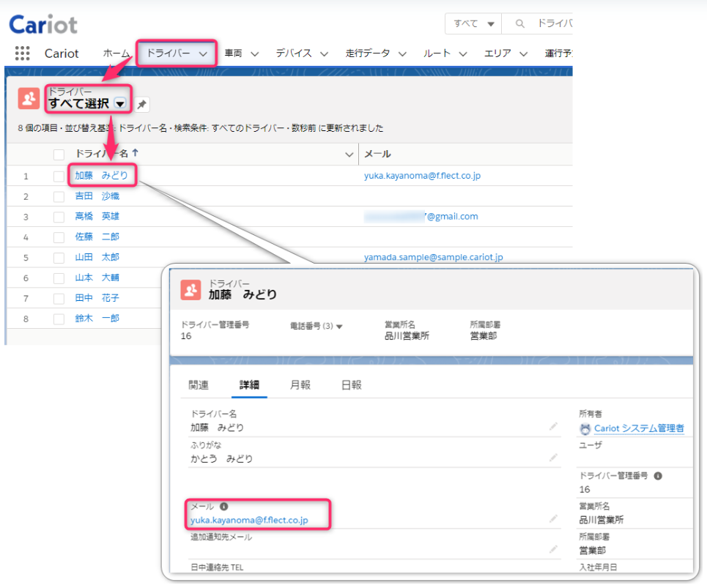Click the Cariot app name label
The image size is (707, 588).
point(62,53)
